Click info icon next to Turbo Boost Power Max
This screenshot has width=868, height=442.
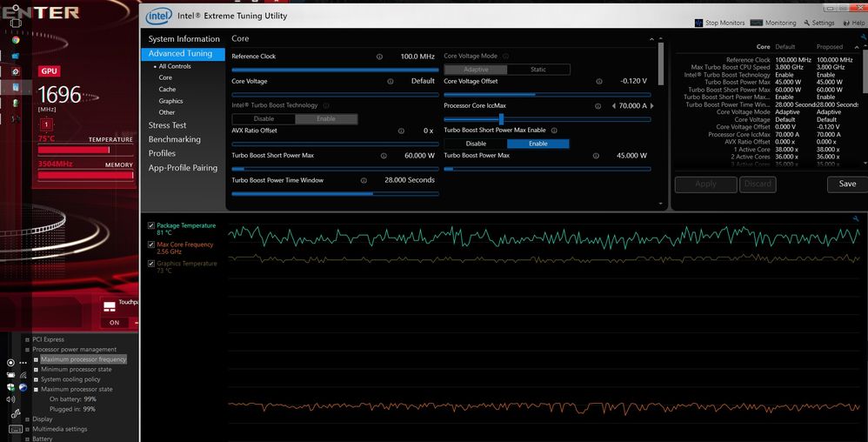[596, 156]
